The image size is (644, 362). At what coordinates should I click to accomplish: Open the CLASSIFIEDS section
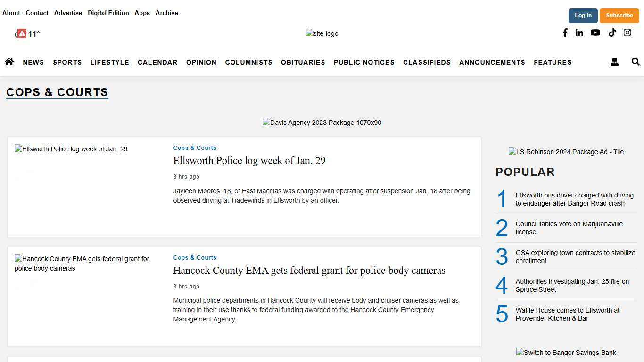(x=427, y=62)
